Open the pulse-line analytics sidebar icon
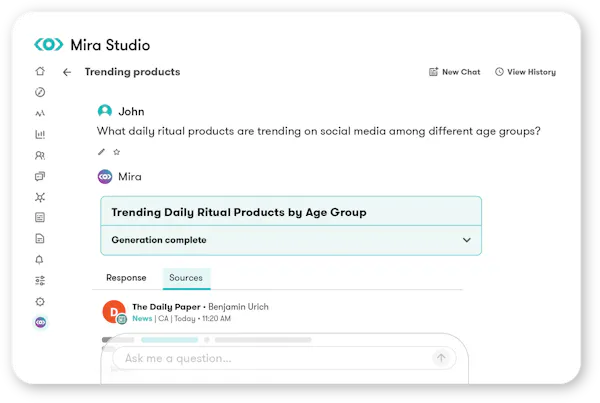 click(x=40, y=113)
